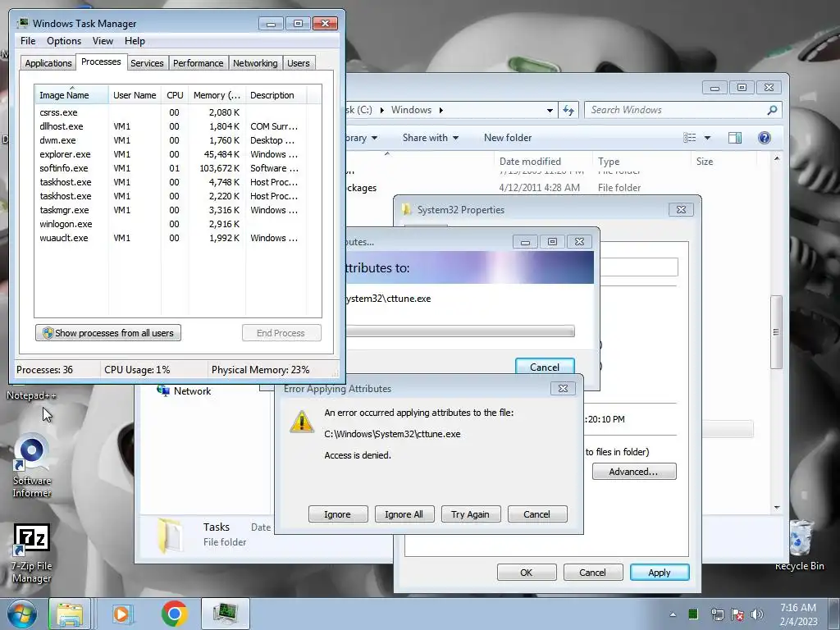
Task: Sort Explorer files by Date modified column
Action: pos(542,162)
